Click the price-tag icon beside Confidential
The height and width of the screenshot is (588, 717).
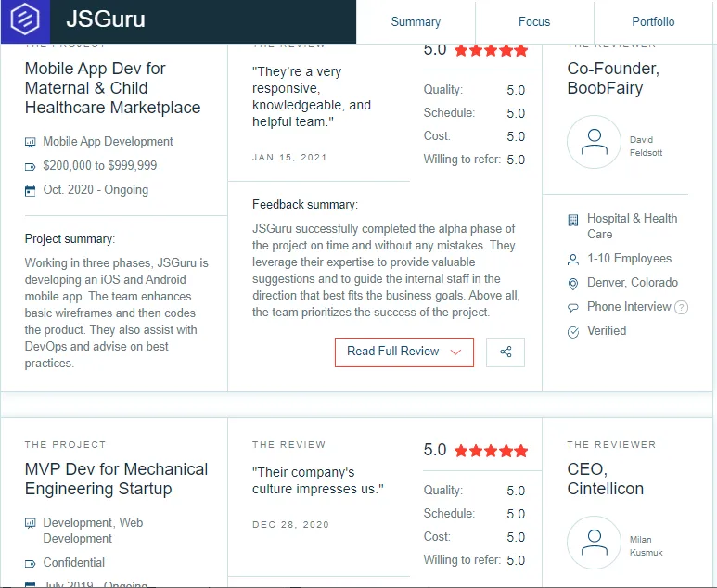click(30, 563)
